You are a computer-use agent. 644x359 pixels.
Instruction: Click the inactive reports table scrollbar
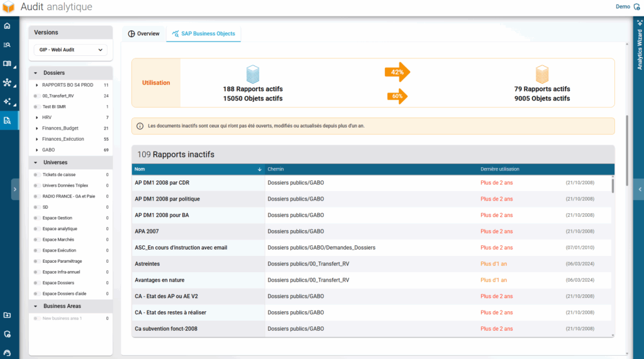613,185
